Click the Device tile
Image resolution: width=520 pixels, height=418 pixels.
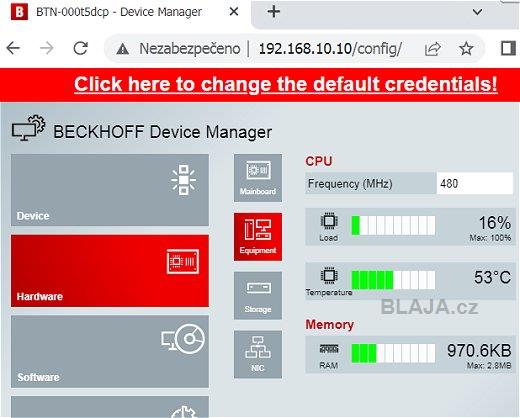click(x=110, y=190)
